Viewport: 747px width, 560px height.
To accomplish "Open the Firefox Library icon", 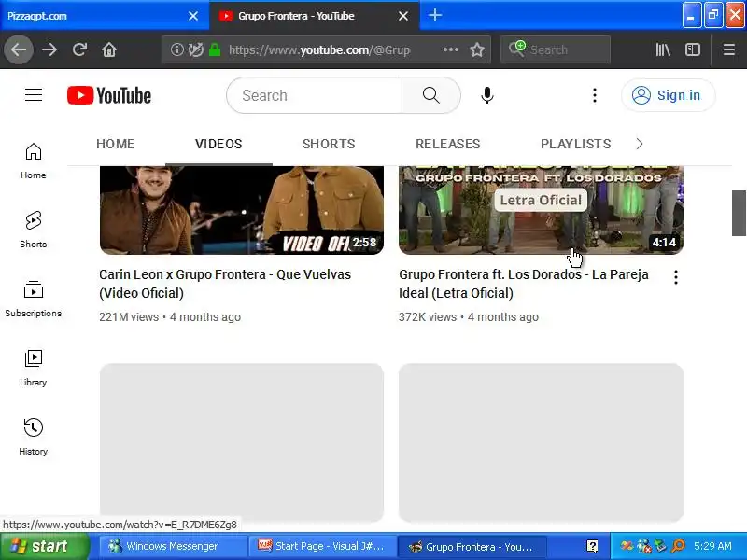I will 663,49.
